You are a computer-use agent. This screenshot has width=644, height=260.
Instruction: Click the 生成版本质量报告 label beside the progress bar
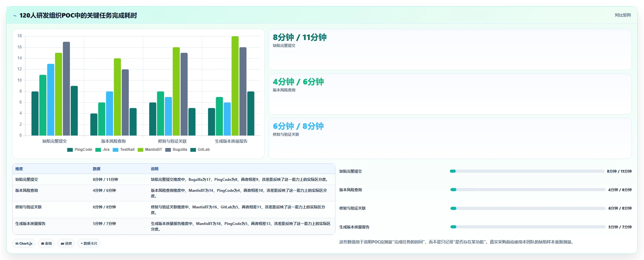coord(354,227)
